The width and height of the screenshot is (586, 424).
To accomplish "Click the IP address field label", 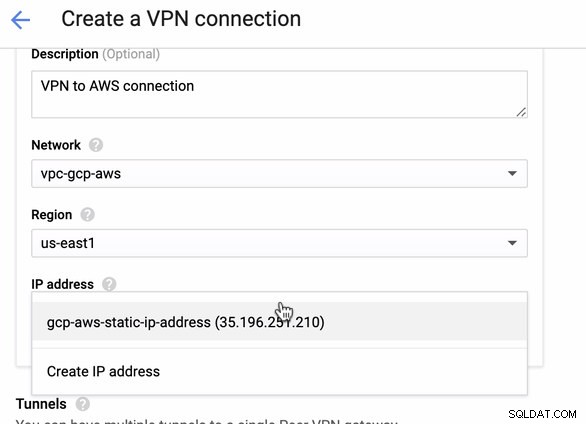I will (62, 284).
